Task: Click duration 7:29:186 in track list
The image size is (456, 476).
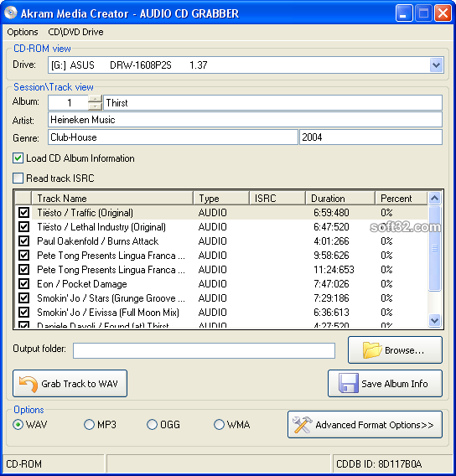Action: [331, 298]
